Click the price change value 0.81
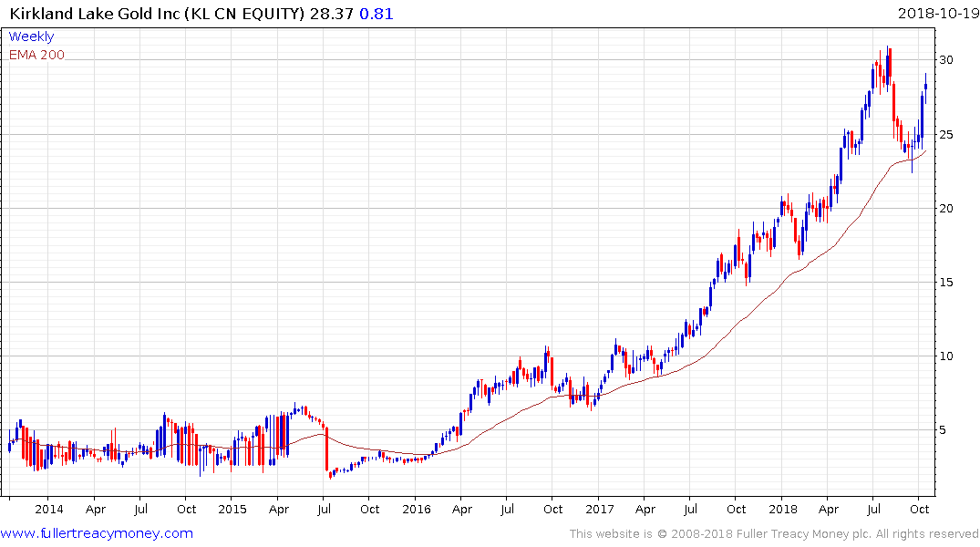 (x=377, y=13)
